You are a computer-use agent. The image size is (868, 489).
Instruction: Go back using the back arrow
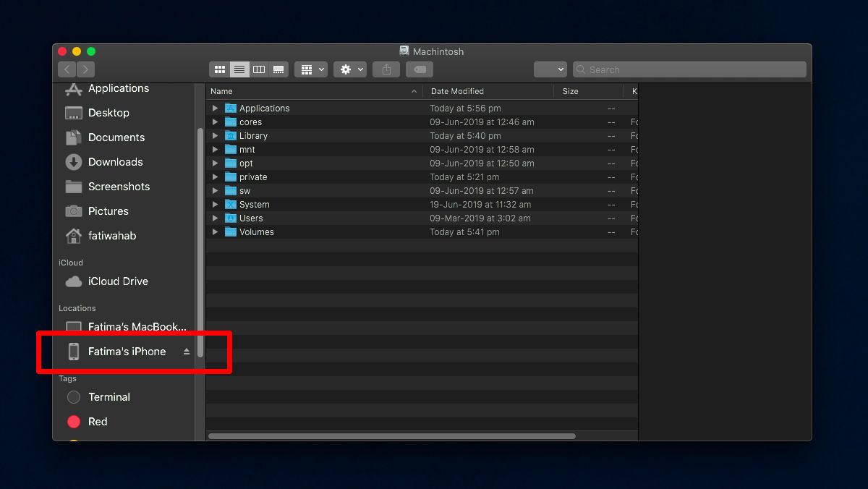(67, 69)
